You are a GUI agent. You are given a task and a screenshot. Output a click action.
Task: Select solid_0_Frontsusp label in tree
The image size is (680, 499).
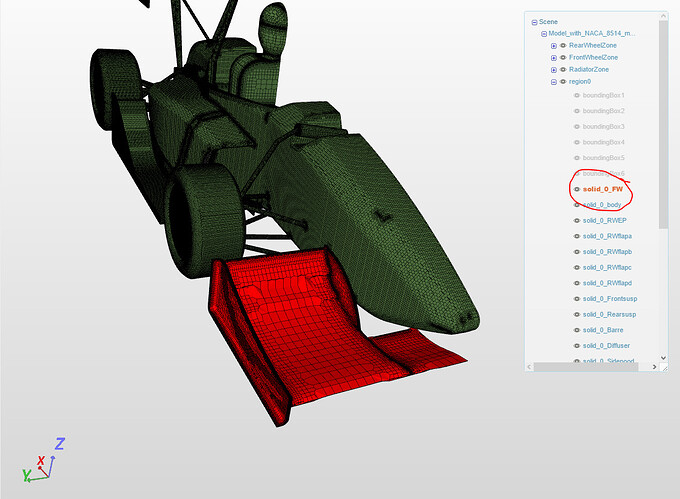click(610, 299)
